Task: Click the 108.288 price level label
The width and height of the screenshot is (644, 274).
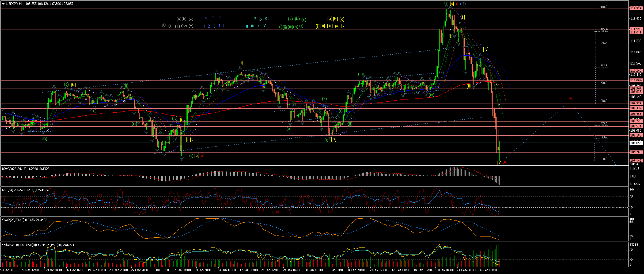Action: [635, 135]
